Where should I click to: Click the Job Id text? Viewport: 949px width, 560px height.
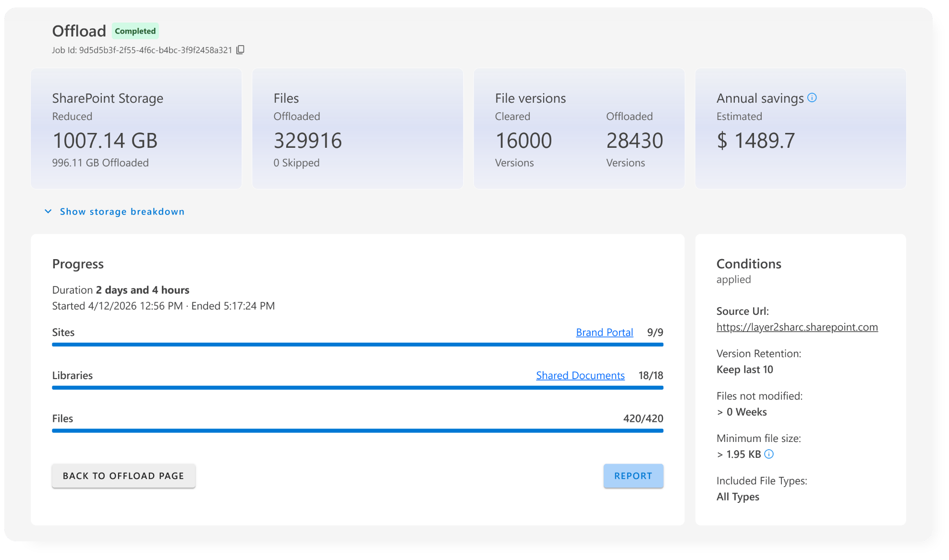pos(142,50)
